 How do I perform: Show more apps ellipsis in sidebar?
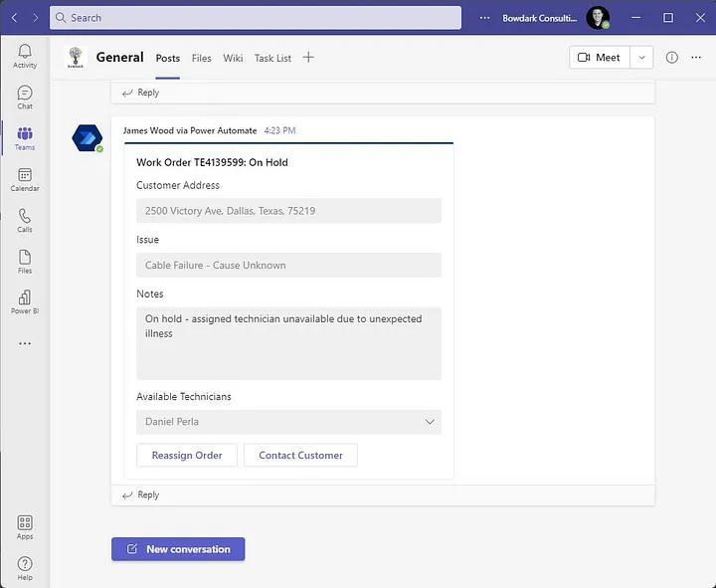[25, 343]
